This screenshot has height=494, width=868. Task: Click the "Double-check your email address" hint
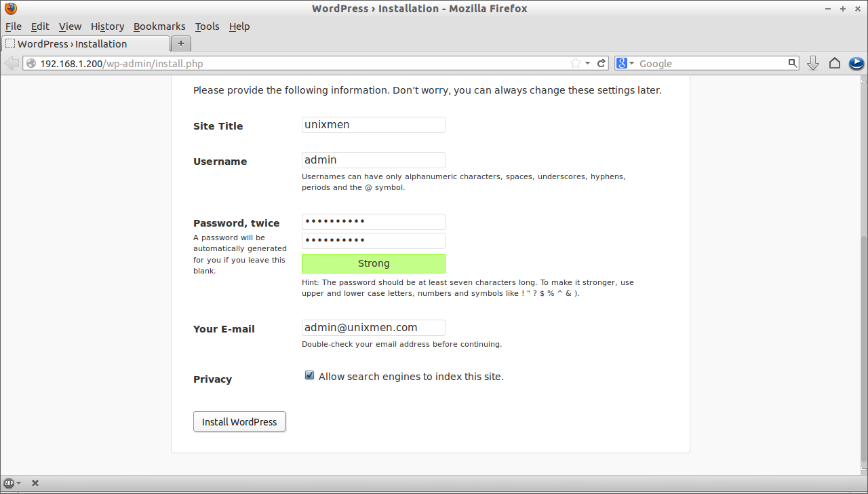[401, 344]
